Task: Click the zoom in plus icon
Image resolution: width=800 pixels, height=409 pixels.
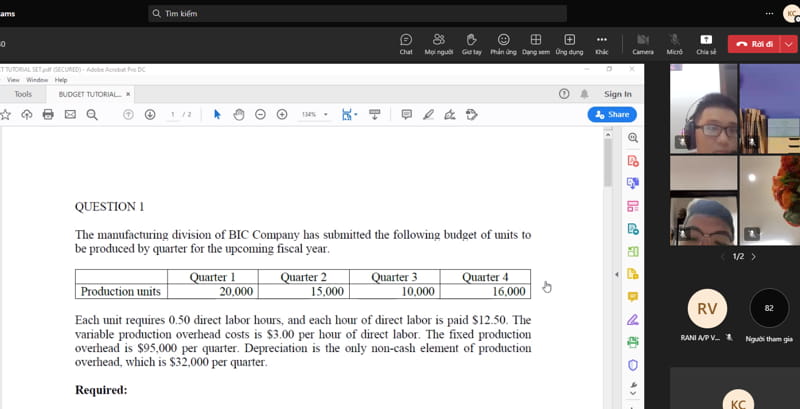Action: pyautogui.click(x=282, y=114)
